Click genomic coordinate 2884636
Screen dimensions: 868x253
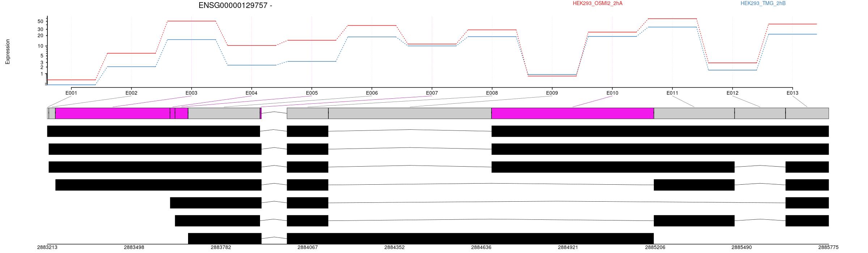(x=481, y=248)
